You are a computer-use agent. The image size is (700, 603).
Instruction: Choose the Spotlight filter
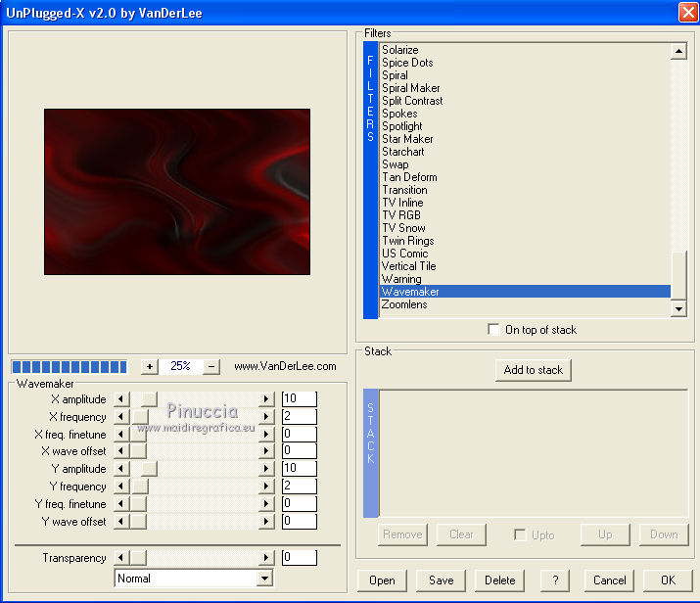coord(401,126)
